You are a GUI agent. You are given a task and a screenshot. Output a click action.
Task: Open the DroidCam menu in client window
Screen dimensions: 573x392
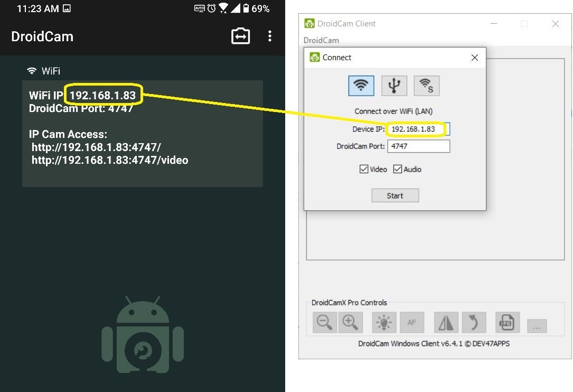point(321,40)
